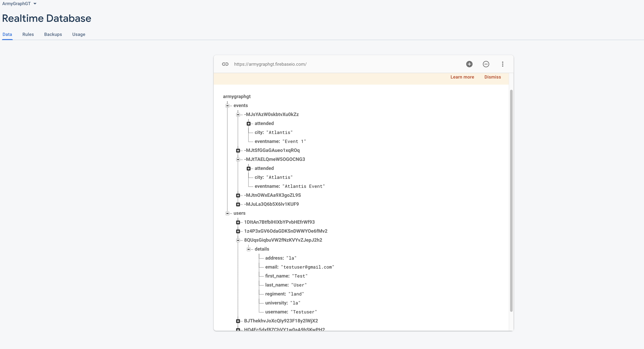Open the Usage tab
The width and height of the screenshot is (644, 349).
[79, 34]
